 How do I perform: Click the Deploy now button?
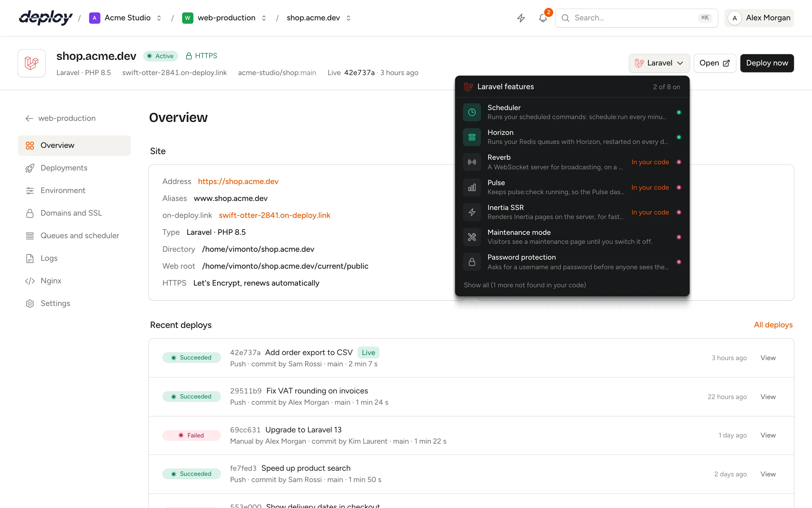tap(767, 63)
